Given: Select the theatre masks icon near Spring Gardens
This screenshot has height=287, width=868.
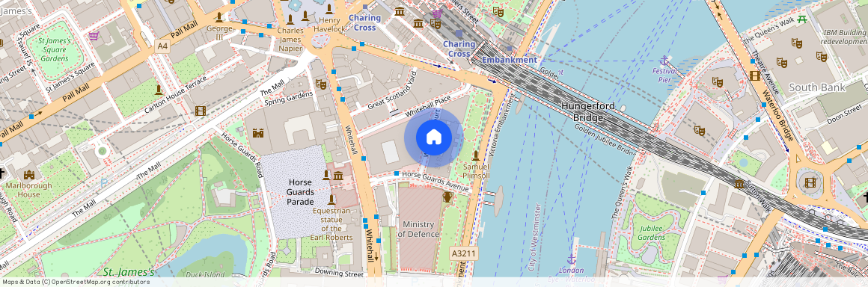Looking at the screenshot, I should click(320, 84).
